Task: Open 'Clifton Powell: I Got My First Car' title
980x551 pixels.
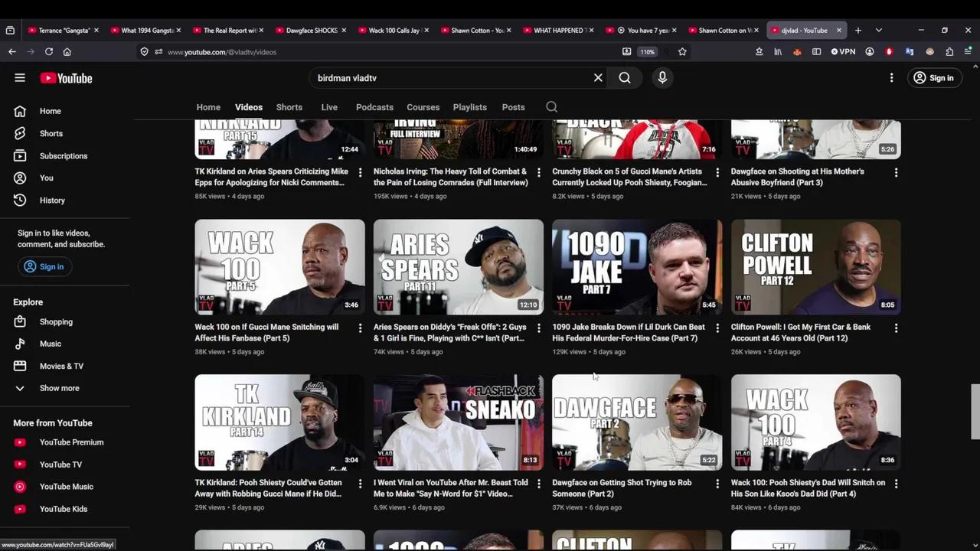Action: click(x=801, y=332)
